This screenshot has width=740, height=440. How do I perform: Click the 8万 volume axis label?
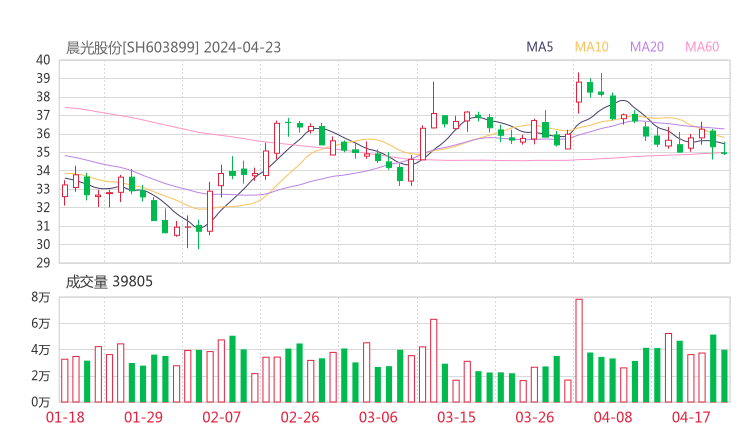pyautogui.click(x=41, y=297)
